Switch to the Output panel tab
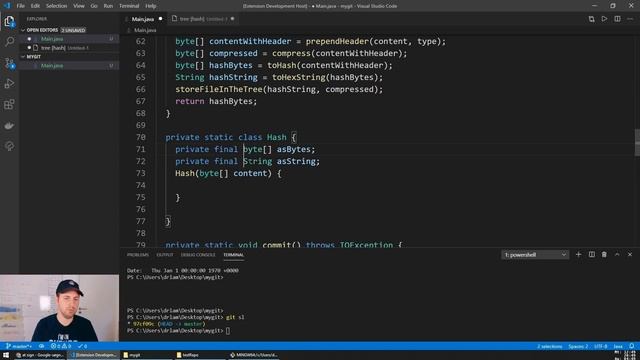640x360 pixels. point(165,255)
